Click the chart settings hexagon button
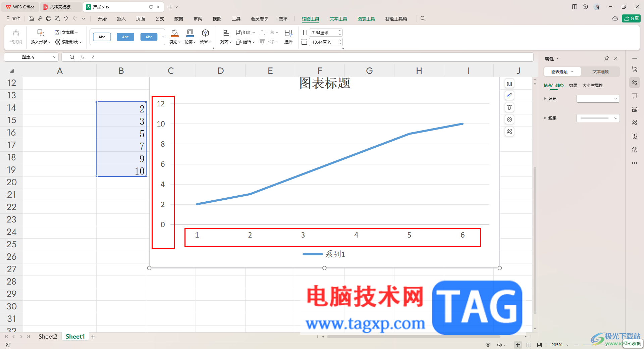This screenshot has width=644, height=349. [509, 120]
